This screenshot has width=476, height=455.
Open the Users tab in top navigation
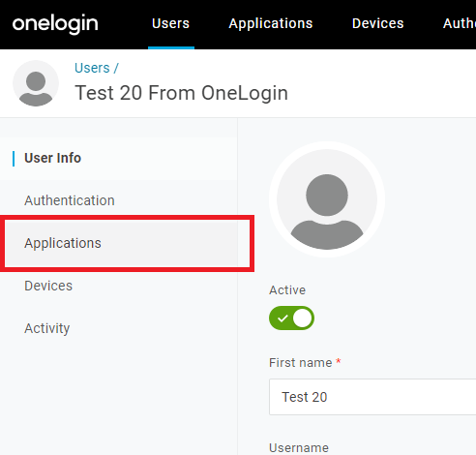[x=170, y=23]
